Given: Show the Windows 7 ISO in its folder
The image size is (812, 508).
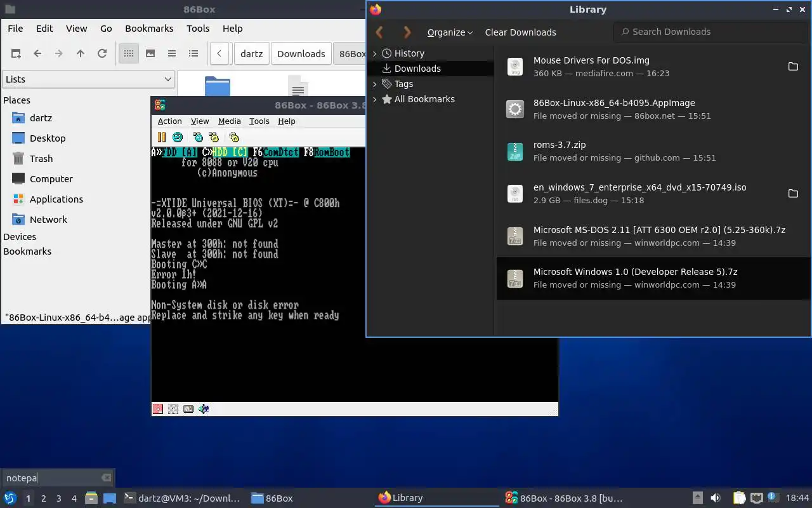Looking at the screenshot, I should (793, 194).
